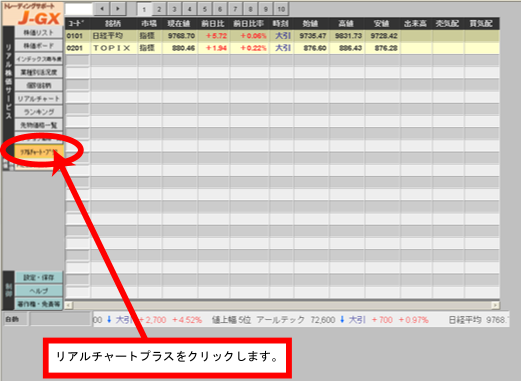Click the 現在値 column header
The image size is (521, 381).
(180, 23)
